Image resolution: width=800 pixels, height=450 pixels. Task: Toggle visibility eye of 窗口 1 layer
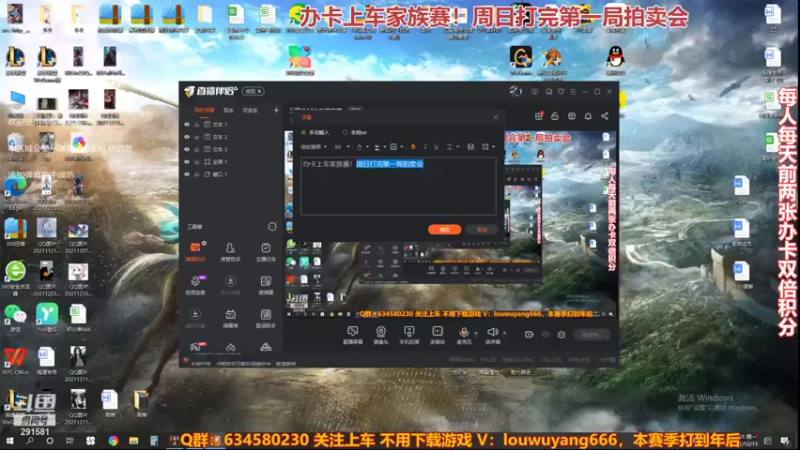tap(187, 174)
